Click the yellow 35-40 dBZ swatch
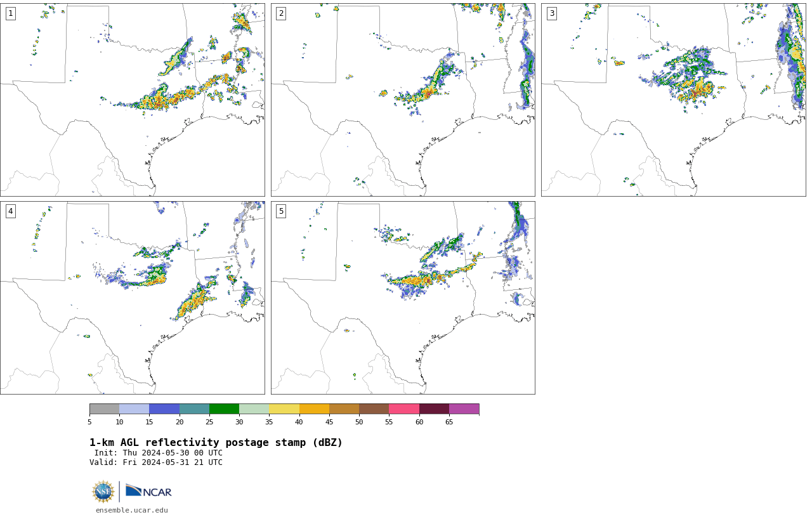This screenshot has width=812, height=517. (284, 409)
